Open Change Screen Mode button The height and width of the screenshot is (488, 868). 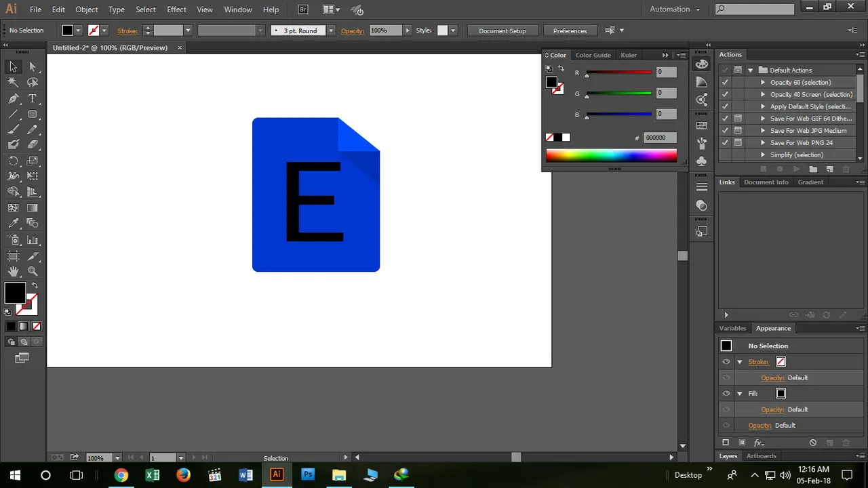22,357
